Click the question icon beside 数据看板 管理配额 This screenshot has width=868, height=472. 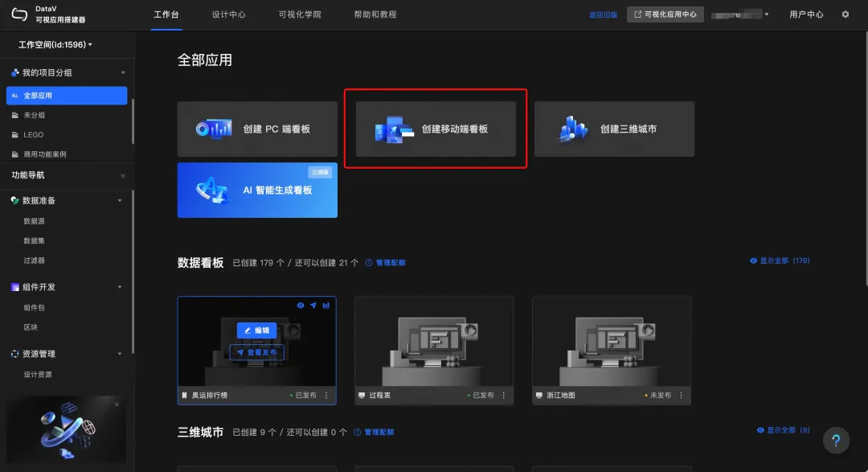click(x=369, y=263)
